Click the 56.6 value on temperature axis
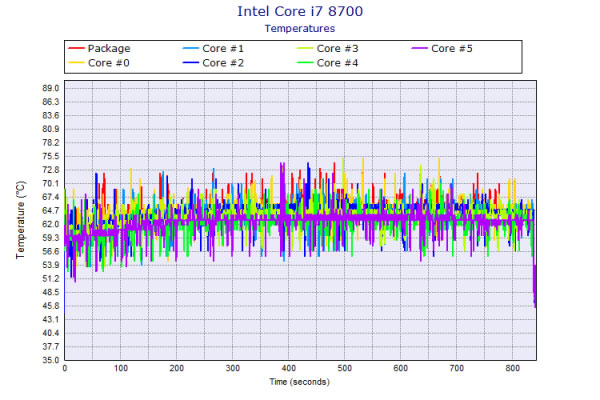This screenshot has width=600, height=400. pos(51,251)
